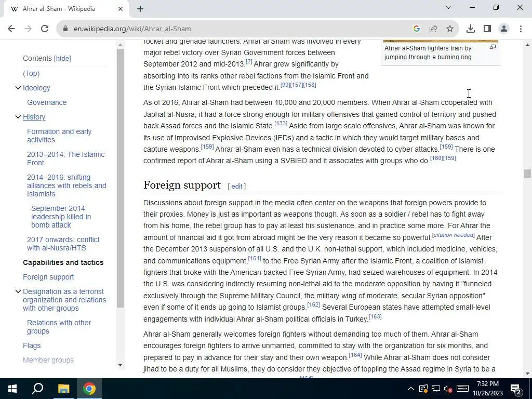Open the Windows Start menu
Screen dimensions: 532x399
tap(12, 389)
